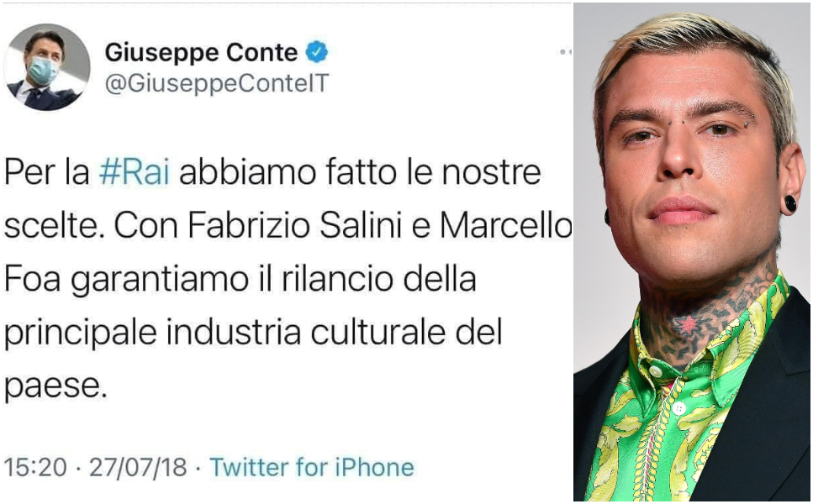Viewport: 813px width, 504px height.
Task: Click the "Twitter for iPhone" source link
Action: point(312,466)
